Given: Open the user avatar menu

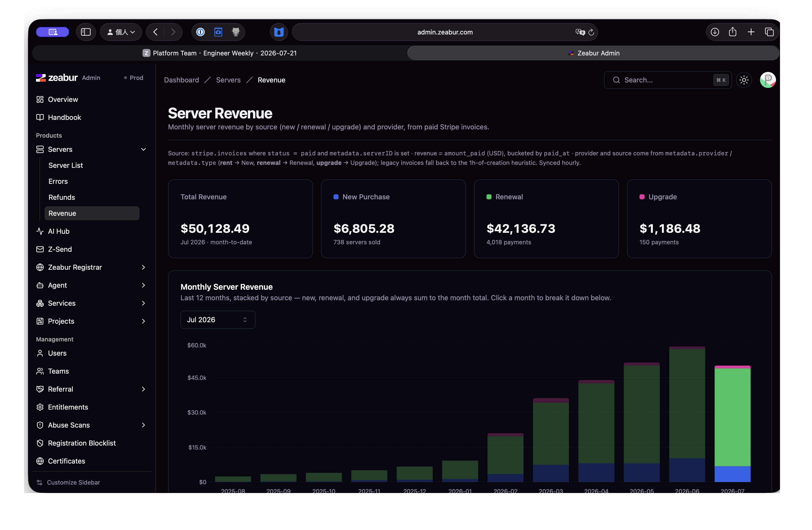Looking at the screenshot, I should point(768,80).
